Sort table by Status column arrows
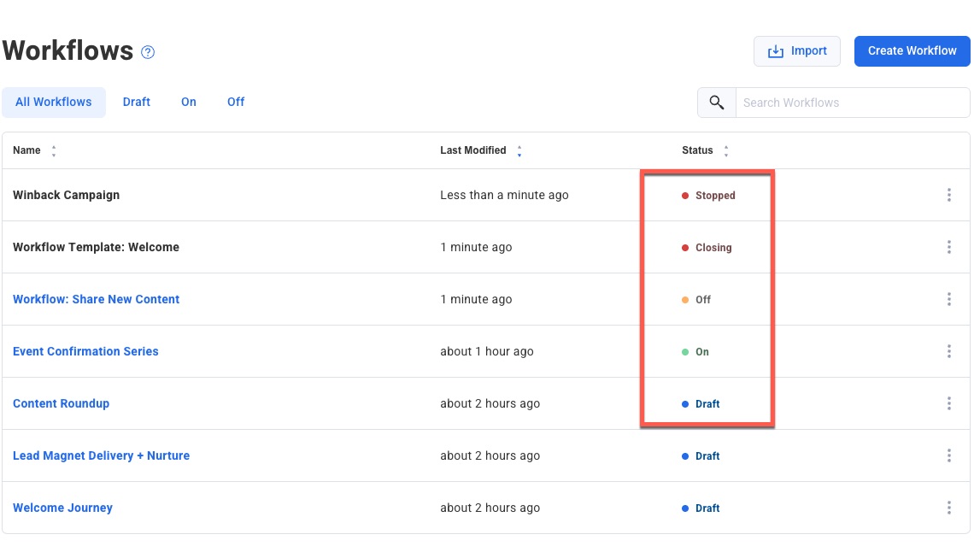Screen dimensions: 980x558 (726, 151)
